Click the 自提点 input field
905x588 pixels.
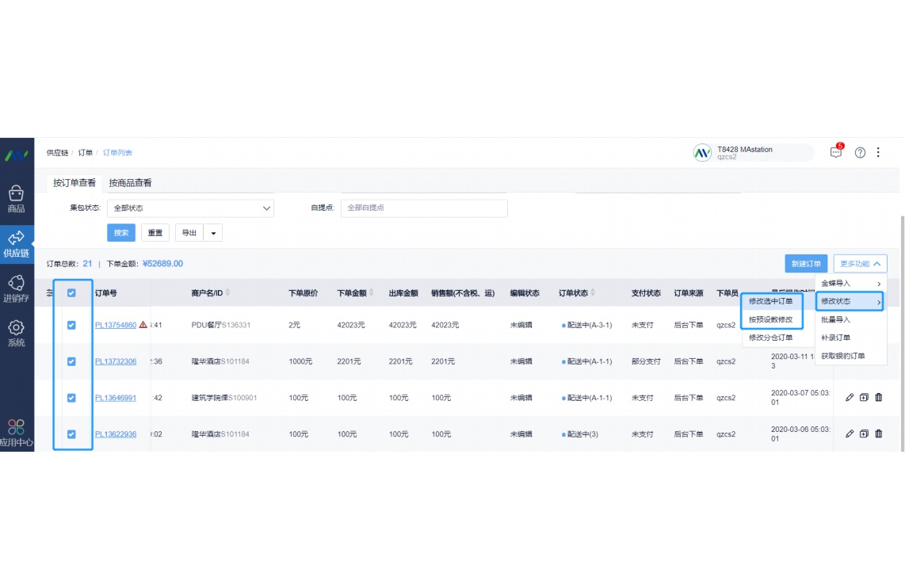coord(423,208)
